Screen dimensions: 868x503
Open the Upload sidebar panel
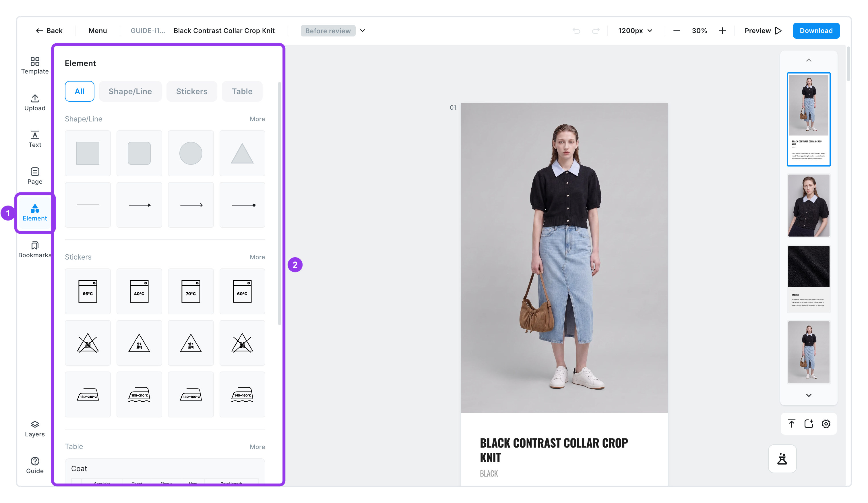[x=35, y=102]
